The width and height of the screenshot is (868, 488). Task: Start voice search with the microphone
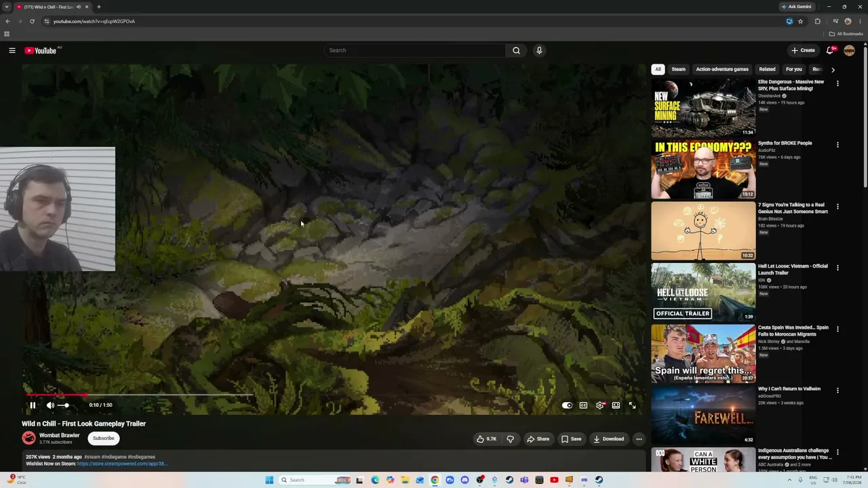(x=539, y=50)
